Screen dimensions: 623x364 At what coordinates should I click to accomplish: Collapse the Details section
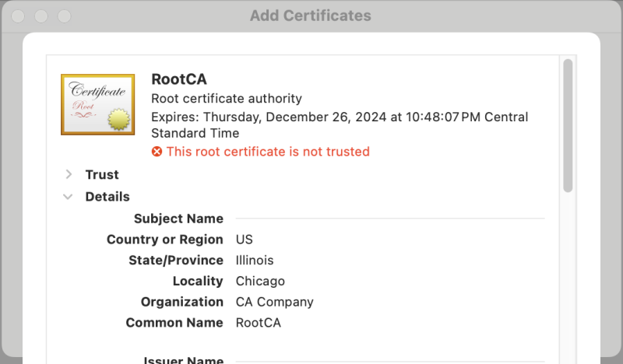click(x=69, y=197)
